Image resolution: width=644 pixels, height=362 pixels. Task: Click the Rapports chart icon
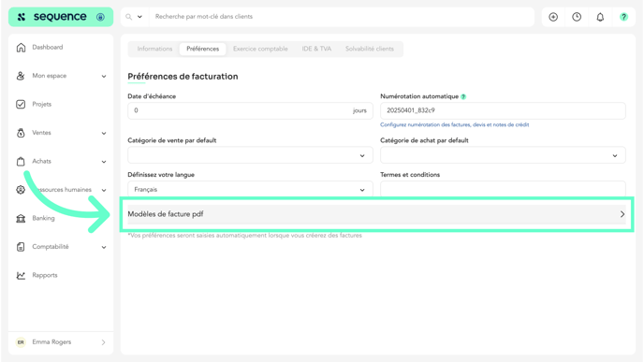point(21,275)
